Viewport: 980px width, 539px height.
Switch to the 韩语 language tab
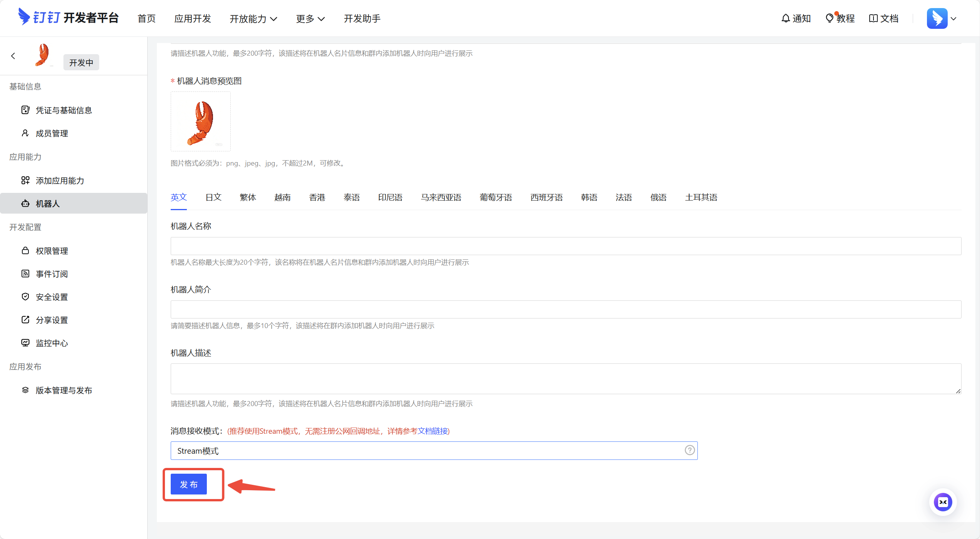tap(589, 197)
